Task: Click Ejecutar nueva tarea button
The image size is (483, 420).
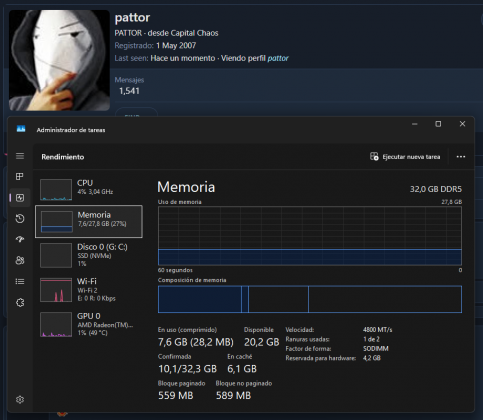Action: click(x=405, y=157)
